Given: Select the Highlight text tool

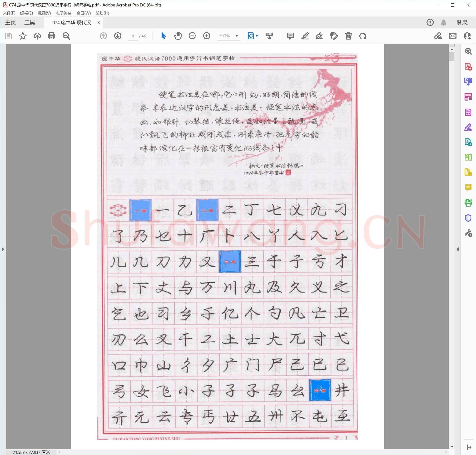Looking at the screenshot, I should coord(305,36).
